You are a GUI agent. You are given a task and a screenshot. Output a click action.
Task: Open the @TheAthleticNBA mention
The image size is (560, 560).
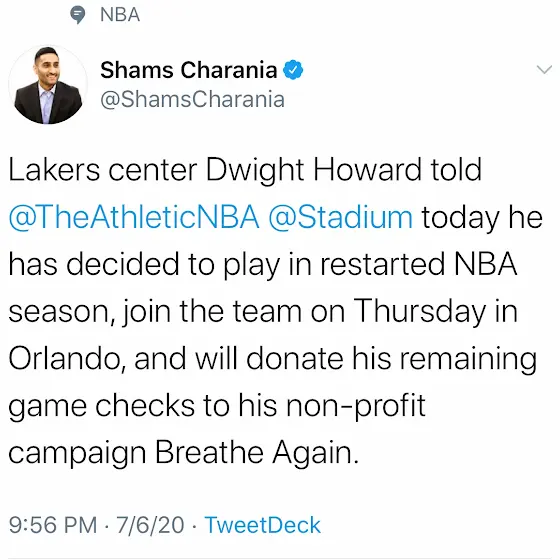134,217
